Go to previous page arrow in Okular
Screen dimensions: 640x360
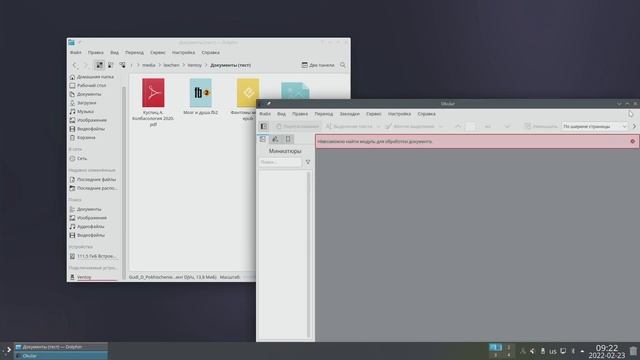[x=458, y=127]
